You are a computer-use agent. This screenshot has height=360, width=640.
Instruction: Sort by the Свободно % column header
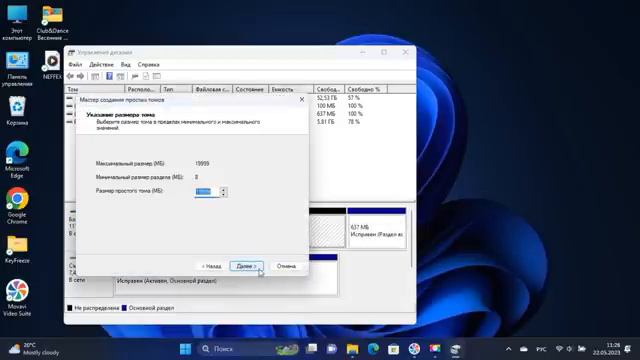[366, 89]
